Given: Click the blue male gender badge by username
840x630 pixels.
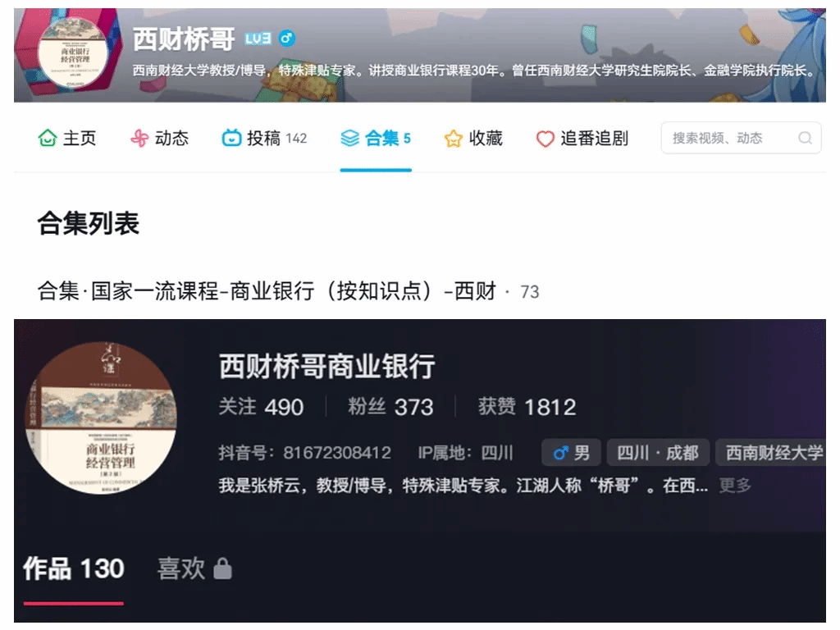Looking at the screenshot, I should pyautogui.click(x=286, y=39).
